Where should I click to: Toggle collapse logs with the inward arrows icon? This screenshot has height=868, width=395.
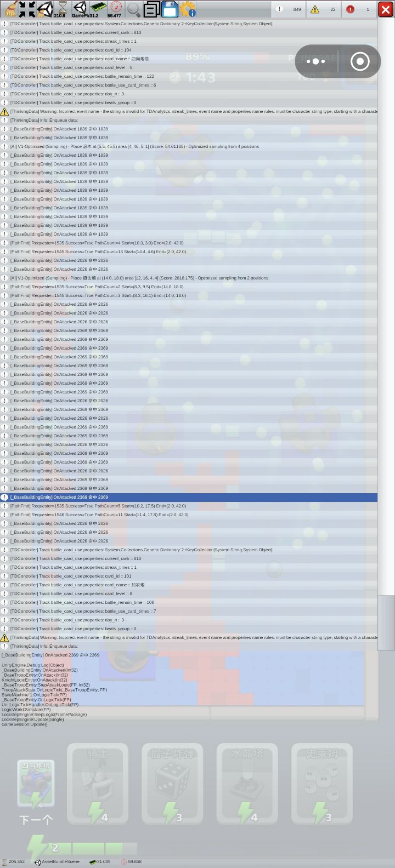pos(27,9)
